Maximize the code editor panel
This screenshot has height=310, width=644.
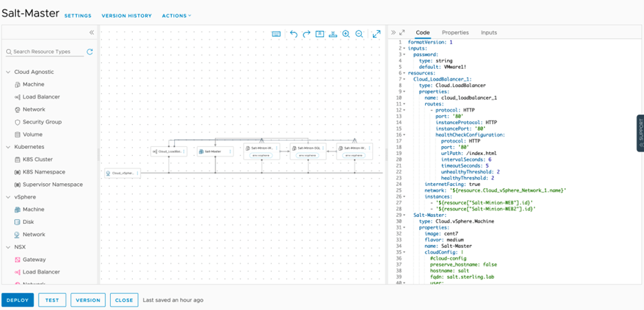click(x=402, y=32)
